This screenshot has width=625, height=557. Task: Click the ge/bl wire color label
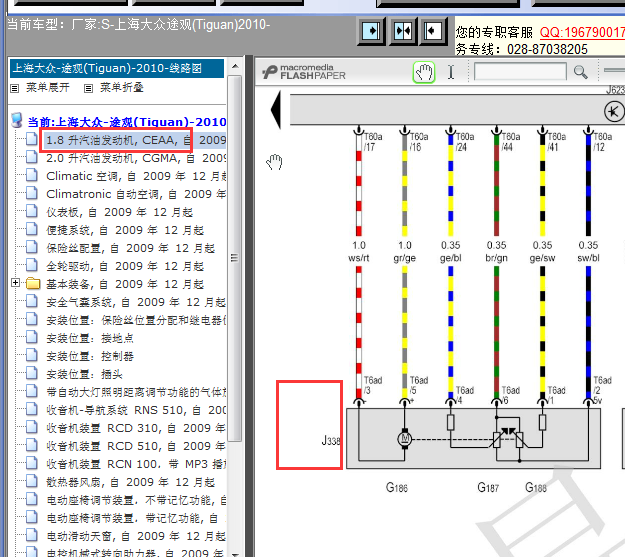[x=451, y=258]
